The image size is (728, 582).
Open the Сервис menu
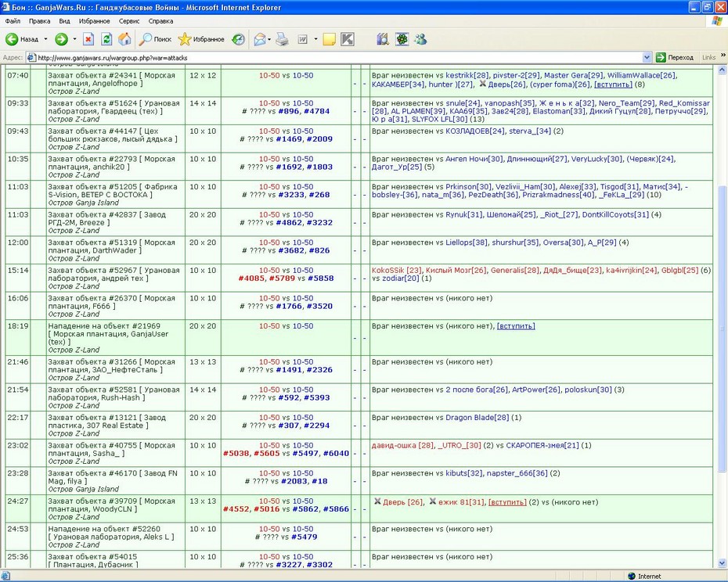pyautogui.click(x=128, y=21)
